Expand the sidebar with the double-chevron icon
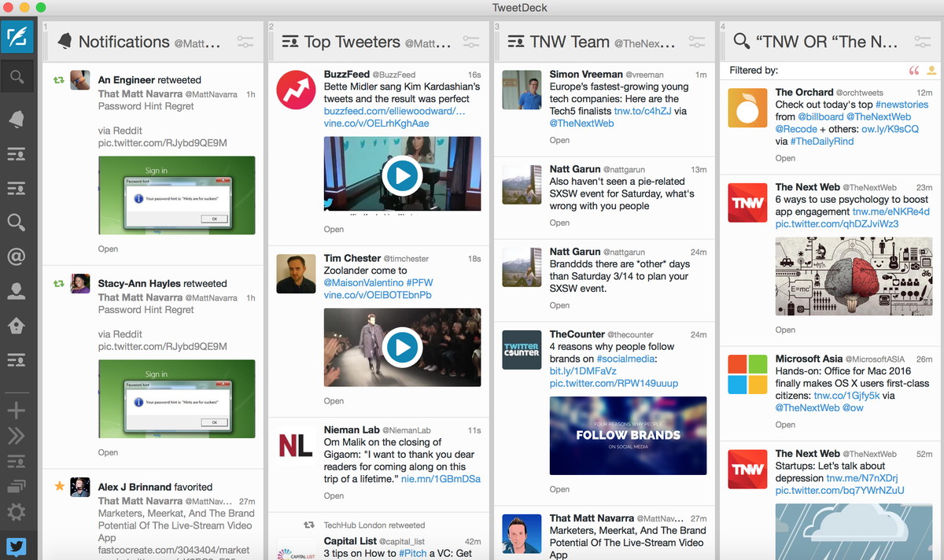 [17, 436]
